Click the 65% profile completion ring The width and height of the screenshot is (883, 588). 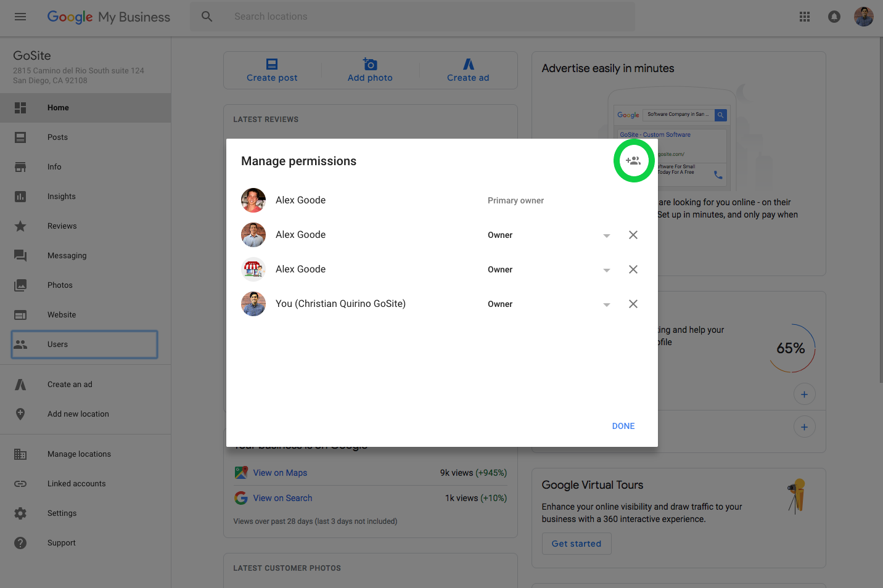click(791, 348)
